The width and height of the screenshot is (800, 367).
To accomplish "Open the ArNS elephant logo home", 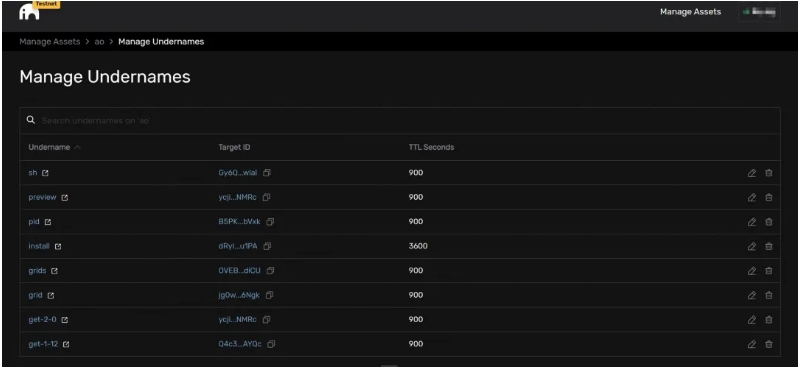I will coord(29,13).
